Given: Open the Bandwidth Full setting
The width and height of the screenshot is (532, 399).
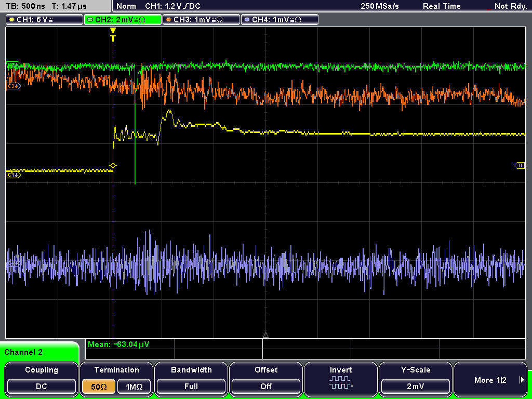Looking at the screenshot, I should click(191, 379).
